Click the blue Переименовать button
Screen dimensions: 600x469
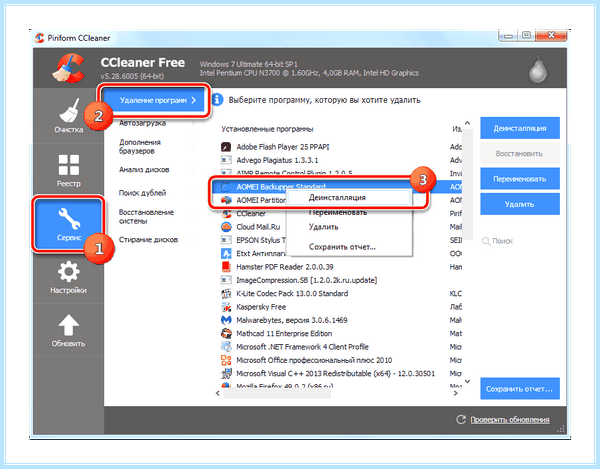[x=520, y=179]
